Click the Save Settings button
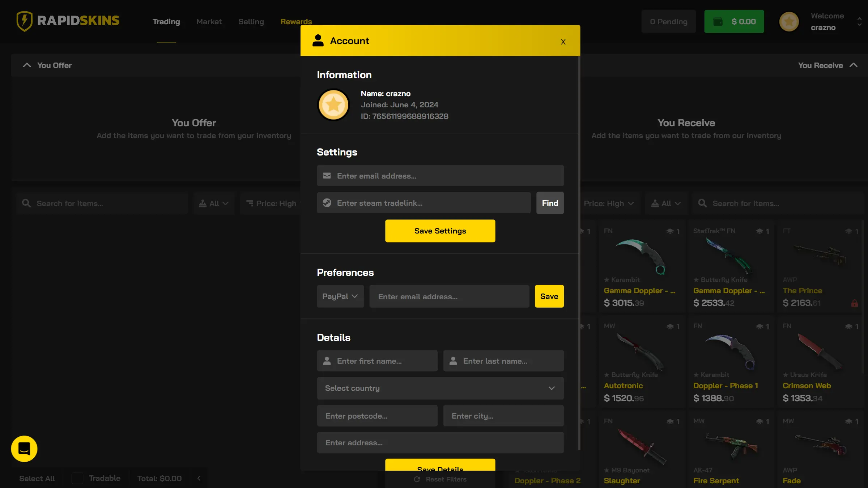868x488 pixels. [x=440, y=231]
